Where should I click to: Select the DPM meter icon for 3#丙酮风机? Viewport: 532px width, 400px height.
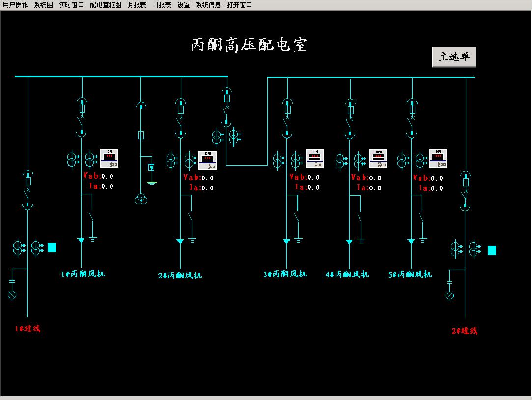314,158
